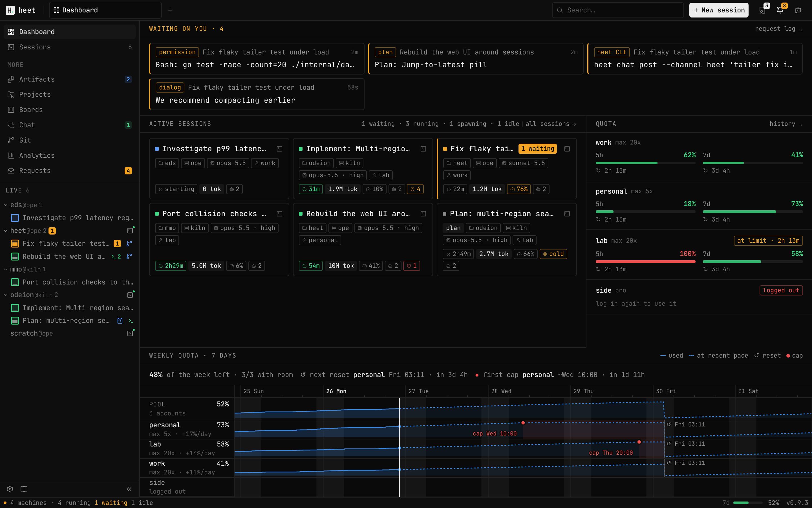
Task: Open terminal icon beside heet@ope in sidebar
Action: pos(130,231)
